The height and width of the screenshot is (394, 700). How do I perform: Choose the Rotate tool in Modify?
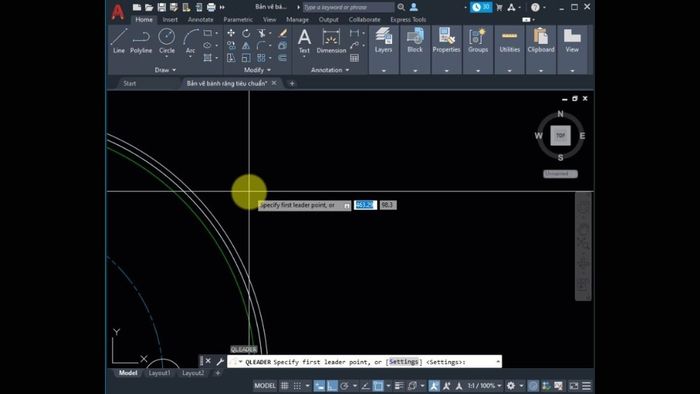click(x=246, y=33)
